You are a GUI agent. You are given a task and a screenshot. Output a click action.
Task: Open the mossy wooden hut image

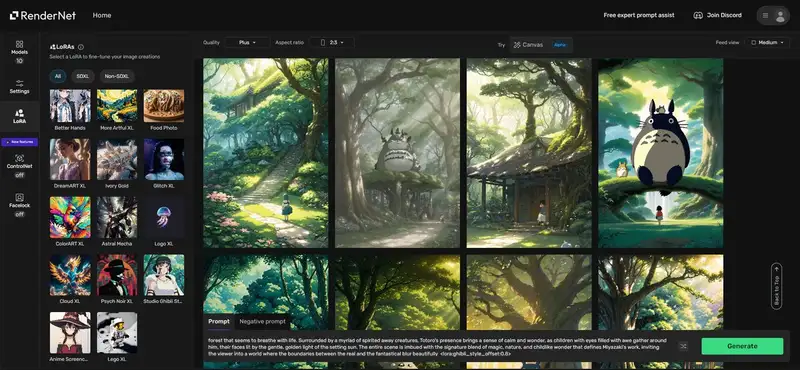(x=529, y=153)
